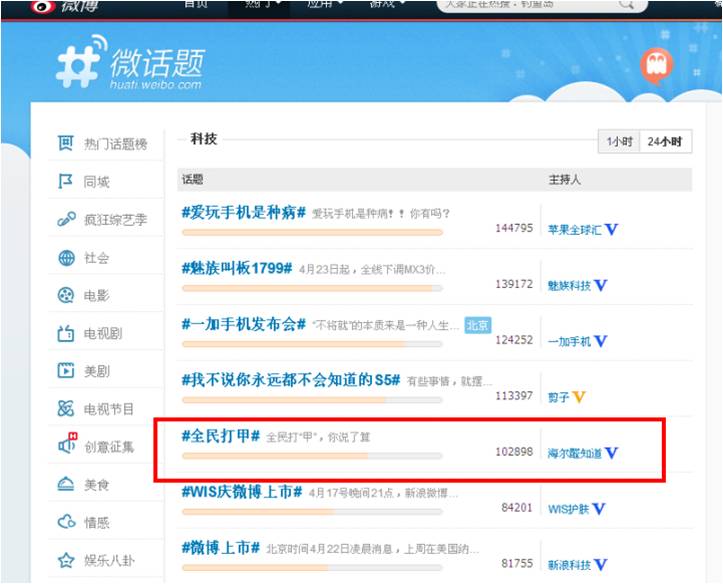723x584 pixels.
Task: Open topic #一加手机发布会#
Action: (x=243, y=324)
